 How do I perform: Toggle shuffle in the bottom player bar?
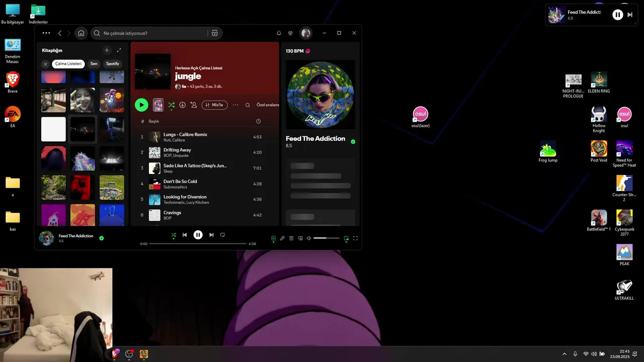point(173,235)
